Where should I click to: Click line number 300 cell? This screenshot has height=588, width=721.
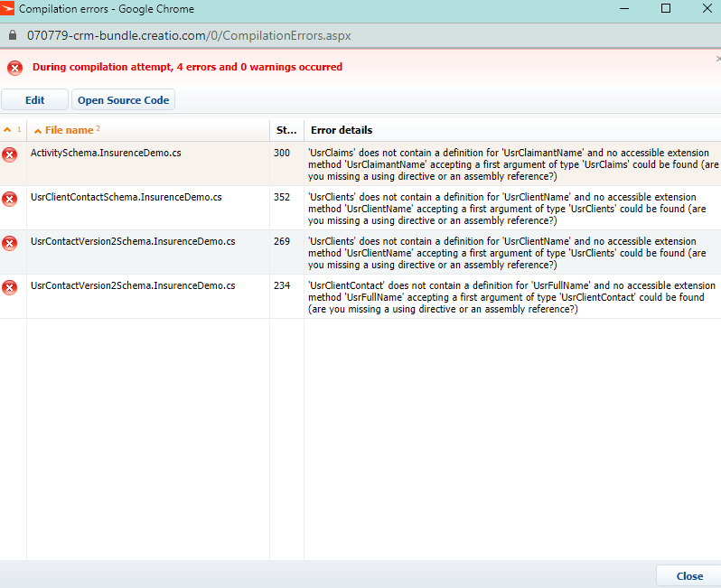coord(281,153)
